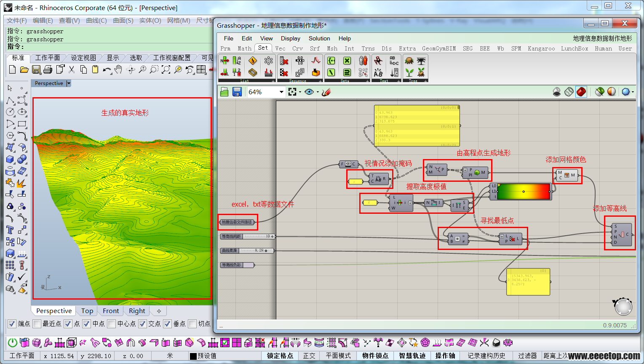This screenshot has width=644, height=364.
Task: Click the Undo arrow icon in Rhino
Action: (x=107, y=69)
